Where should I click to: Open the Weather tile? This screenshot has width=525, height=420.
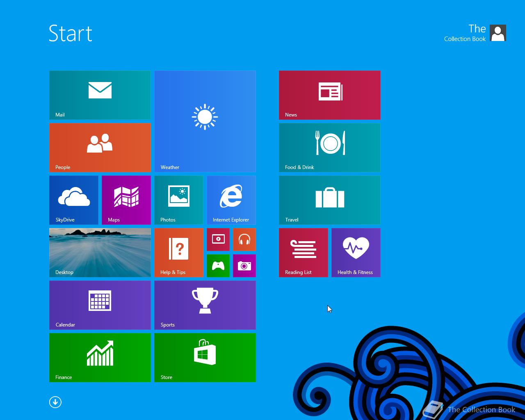coord(205,121)
